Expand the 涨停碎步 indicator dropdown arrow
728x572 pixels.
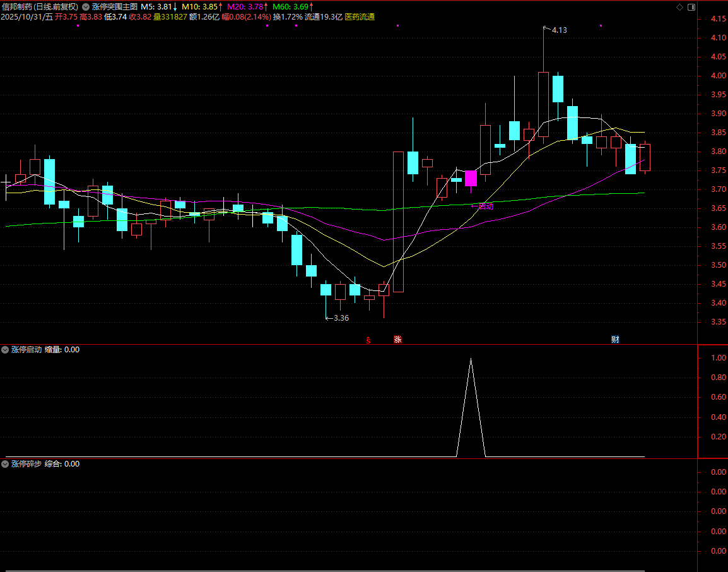pyautogui.click(x=5, y=463)
